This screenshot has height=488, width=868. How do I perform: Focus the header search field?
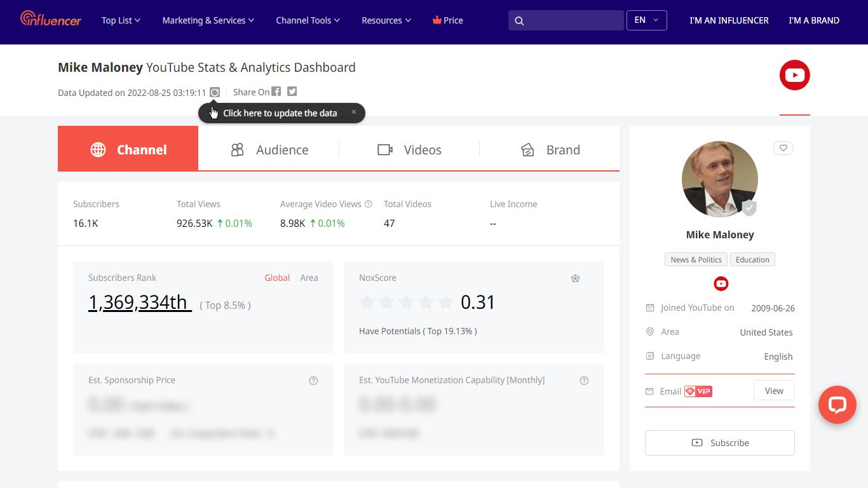coord(566,20)
